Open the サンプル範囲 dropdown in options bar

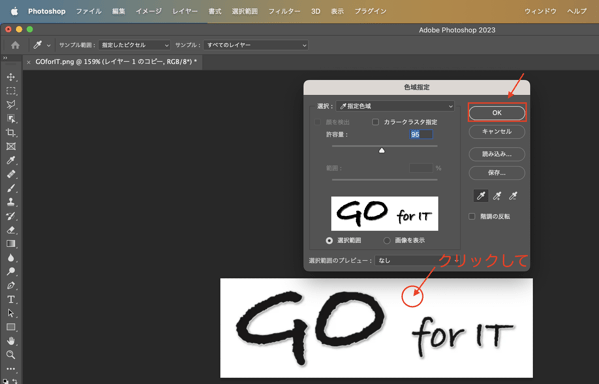pyautogui.click(x=134, y=45)
